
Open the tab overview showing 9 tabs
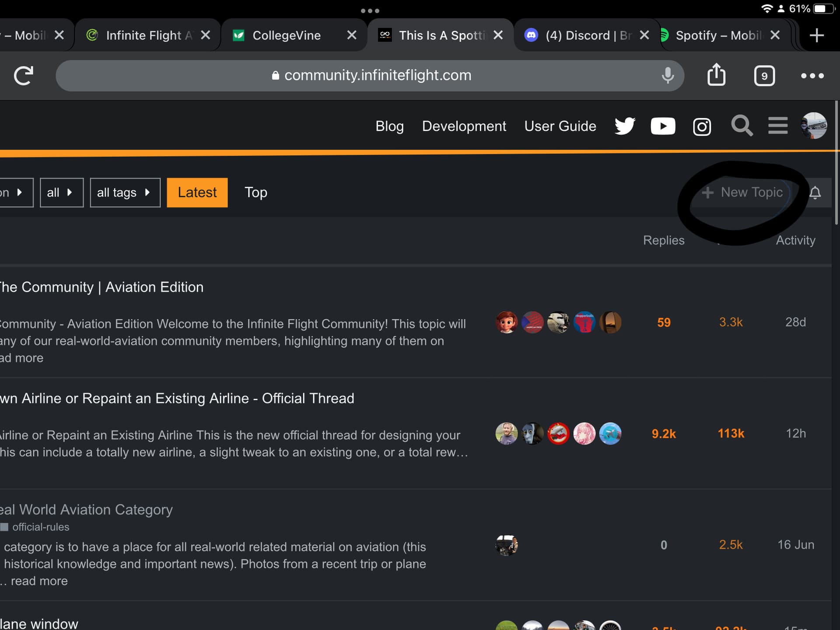click(x=764, y=76)
